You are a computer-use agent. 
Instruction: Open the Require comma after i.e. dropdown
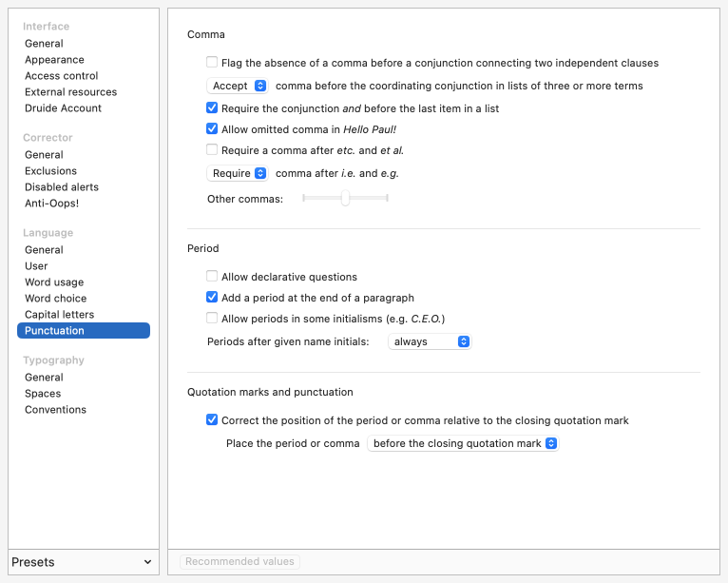pos(238,173)
